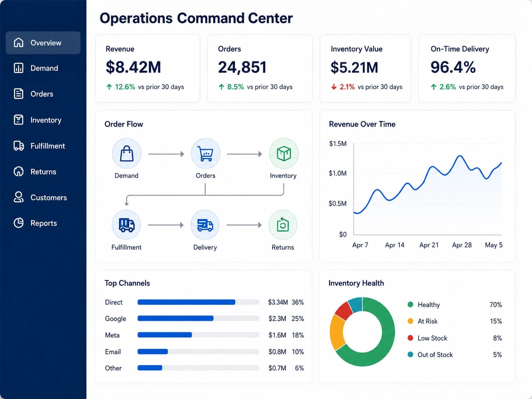Image resolution: width=532 pixels, height=399 pixels.
Task: Click the green up arrow on Revenue card
Action: pyautogui.click(x=109, y=87)
